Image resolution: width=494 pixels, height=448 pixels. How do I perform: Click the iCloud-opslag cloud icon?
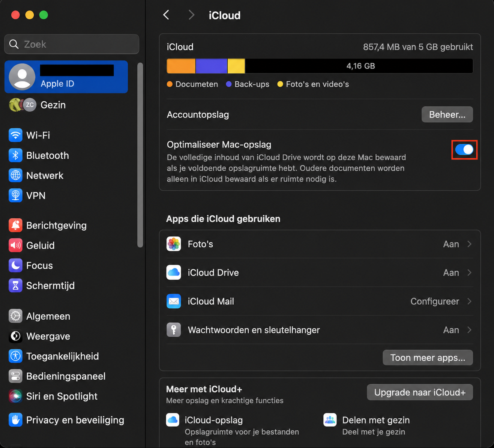point(173,420)
